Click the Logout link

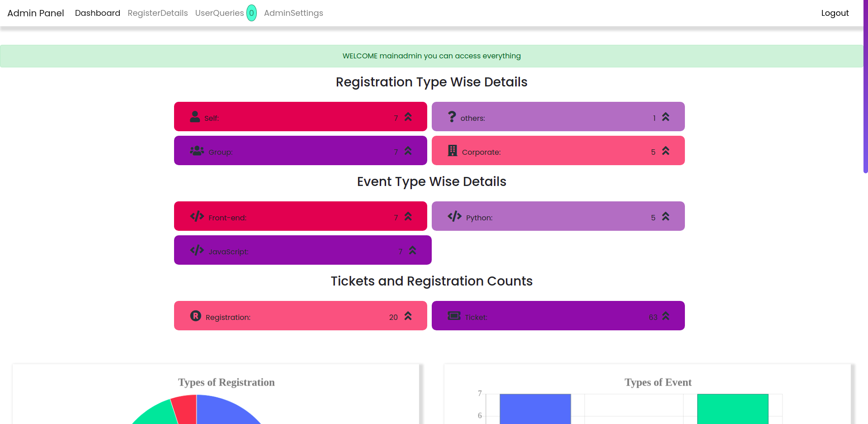click(x=835, y=13)
